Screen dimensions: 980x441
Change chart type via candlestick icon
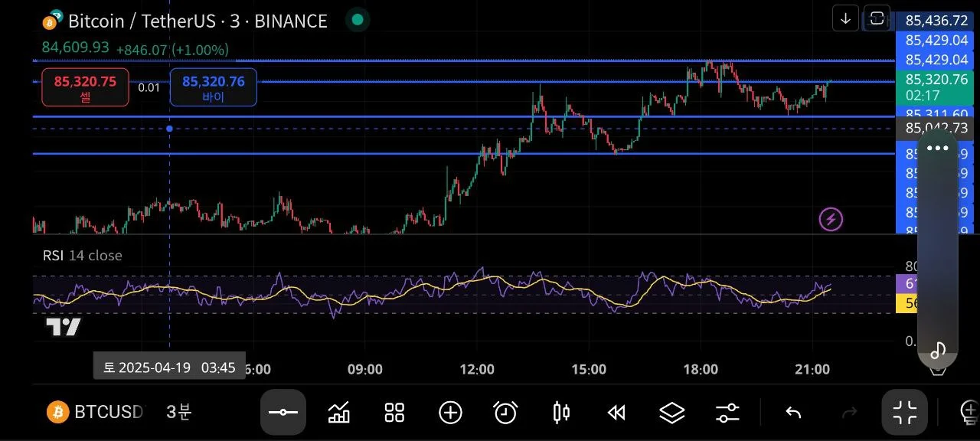click(x=561, y=413)
